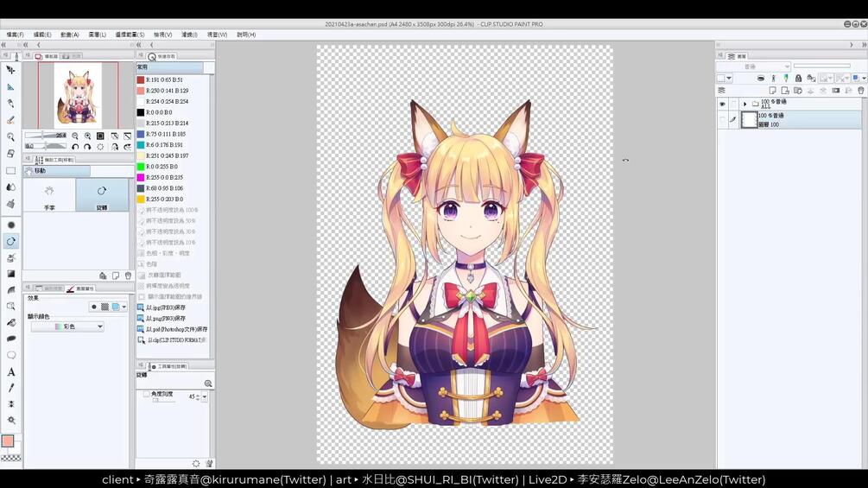This screenshot has width=868, height=488.
Task: Pick green swatch R:0 G:255 B:0
Action: 141,167
